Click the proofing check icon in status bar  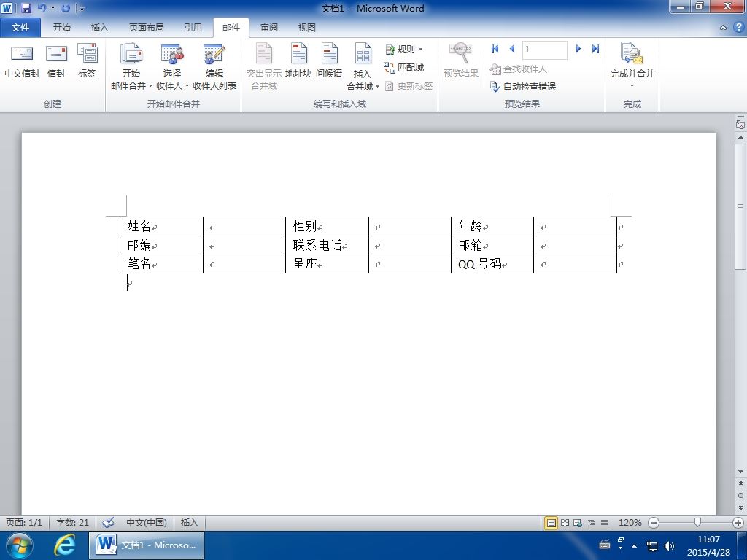109,522
